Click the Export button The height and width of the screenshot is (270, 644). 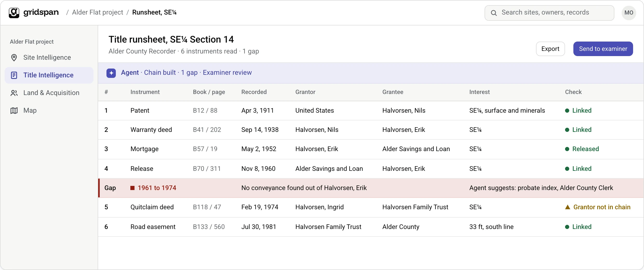tap(550, 49)
